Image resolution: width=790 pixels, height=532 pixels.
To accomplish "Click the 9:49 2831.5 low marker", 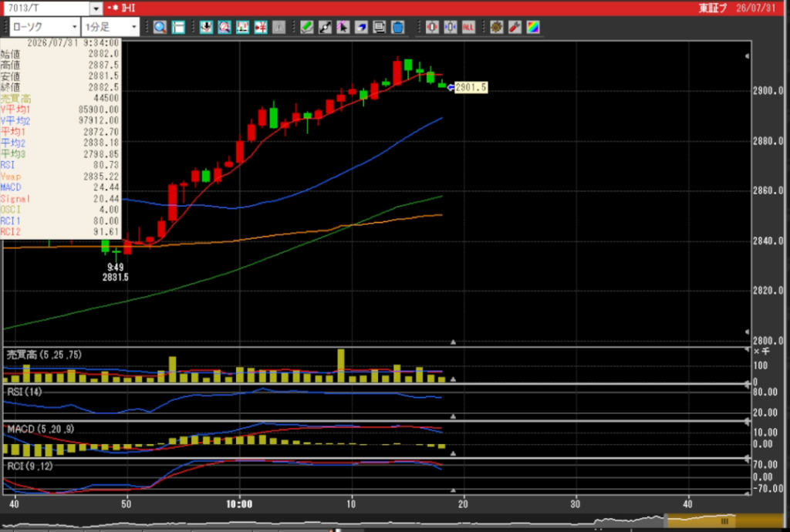I will pos(116,272).
